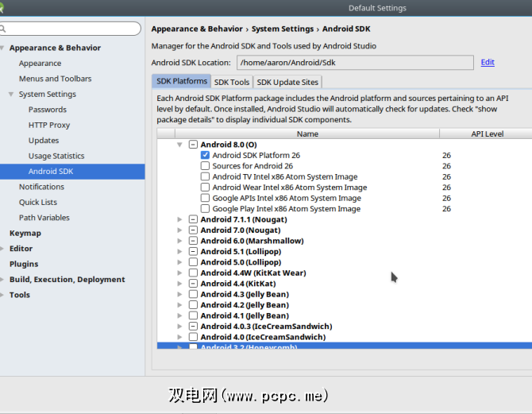Check Android TV Intel x86 Atom System Image

click(x=205, y=176)
